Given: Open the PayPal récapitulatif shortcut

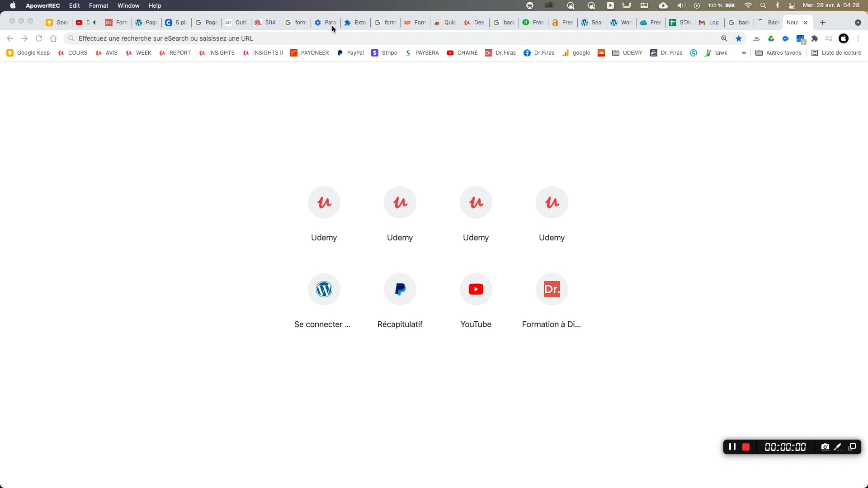Looking at the screenshot, I should [x=400, y=289].
